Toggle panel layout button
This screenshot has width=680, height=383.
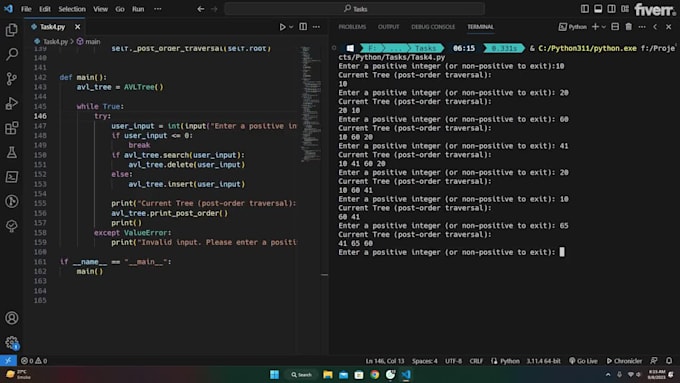(598, 9)
